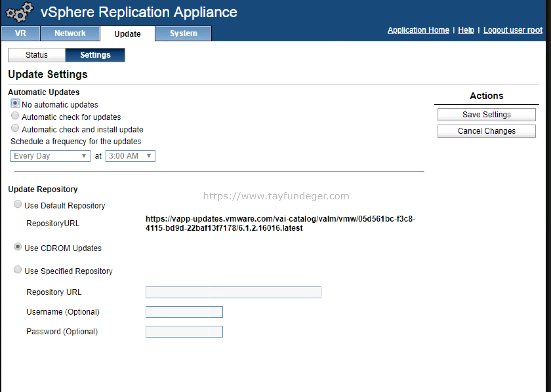Select No automatic updates option
551x392 pixels.
(15, 103)
